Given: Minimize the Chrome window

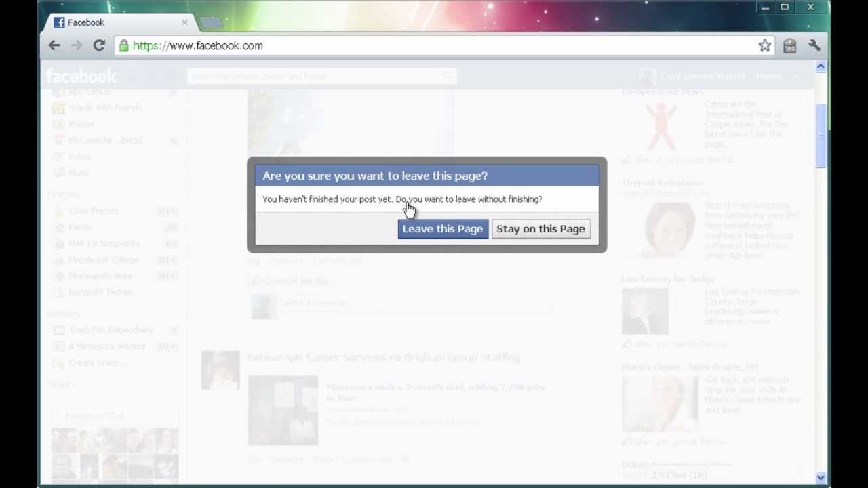Looking at the screenshot, I should [x=765, y=7].
